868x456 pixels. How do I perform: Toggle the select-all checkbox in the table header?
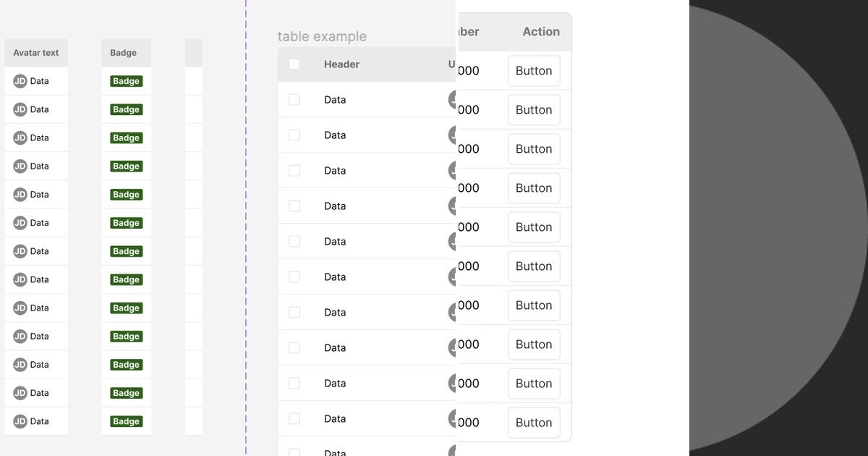(294, 64)
